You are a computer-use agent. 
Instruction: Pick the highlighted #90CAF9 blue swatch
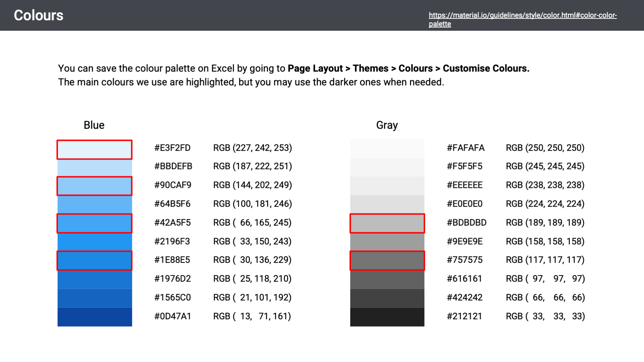[x=95, y=186]
